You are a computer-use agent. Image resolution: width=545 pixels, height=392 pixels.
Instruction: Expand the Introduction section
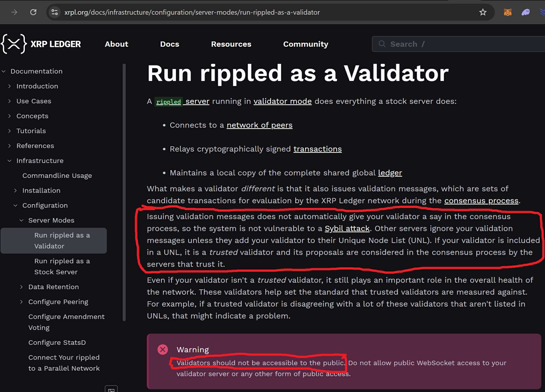coord(9,86)
